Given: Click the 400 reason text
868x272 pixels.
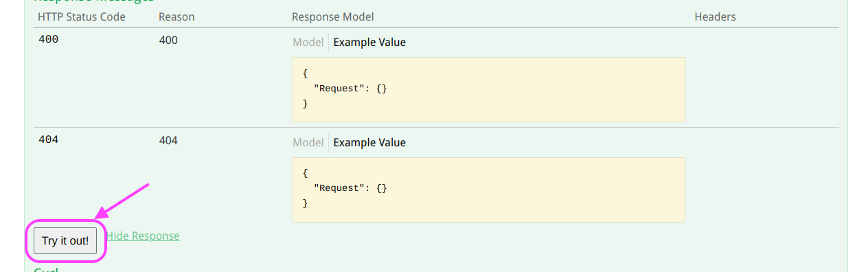Looking at the screenshot, I should click(168, 41).
